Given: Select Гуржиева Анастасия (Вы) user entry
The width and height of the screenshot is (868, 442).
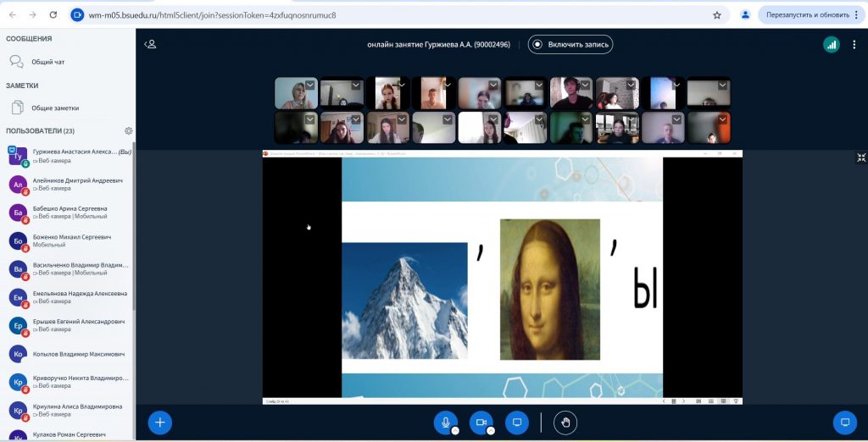Looking at the screenshot, I should 68,156.
